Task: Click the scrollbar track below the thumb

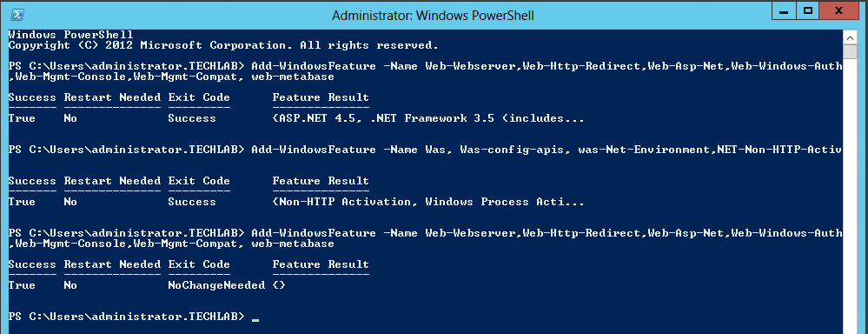Action: pos(850,194)
